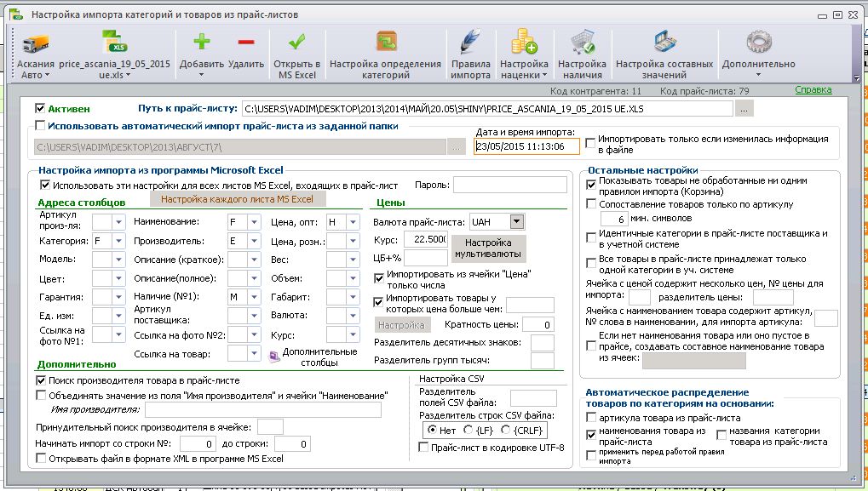Expand Гарантия column dropdown
Screen dimensions: 868x491
point(118,297)
